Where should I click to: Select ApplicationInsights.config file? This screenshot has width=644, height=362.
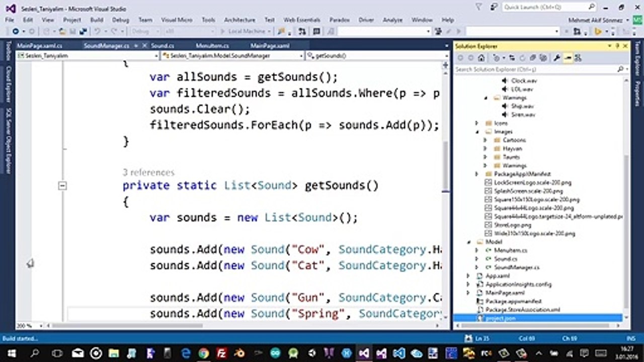(x=518, y=284)
